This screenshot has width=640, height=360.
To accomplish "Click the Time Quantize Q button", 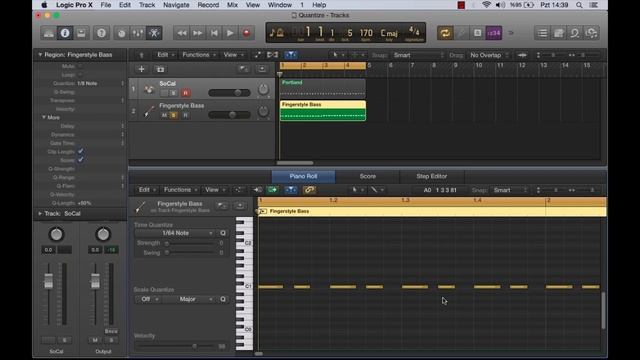I will [223, 233].
